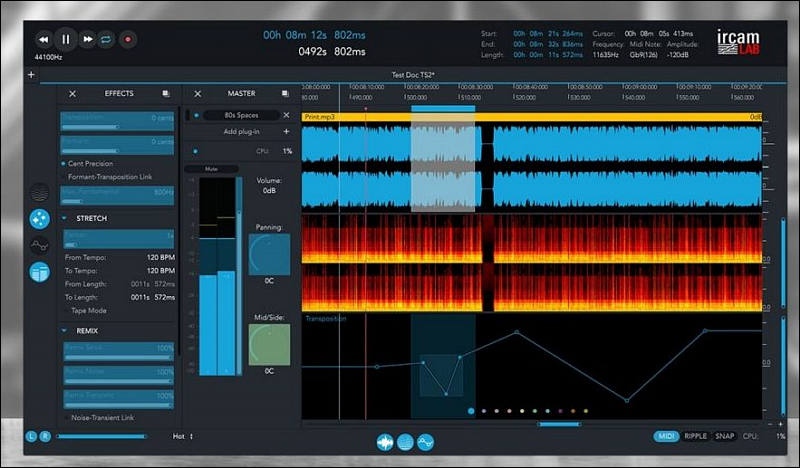Viewport: 800px width, 468px height.
Task: Select the Test Doc TS2 document tab
Action: tap(413, 75)
